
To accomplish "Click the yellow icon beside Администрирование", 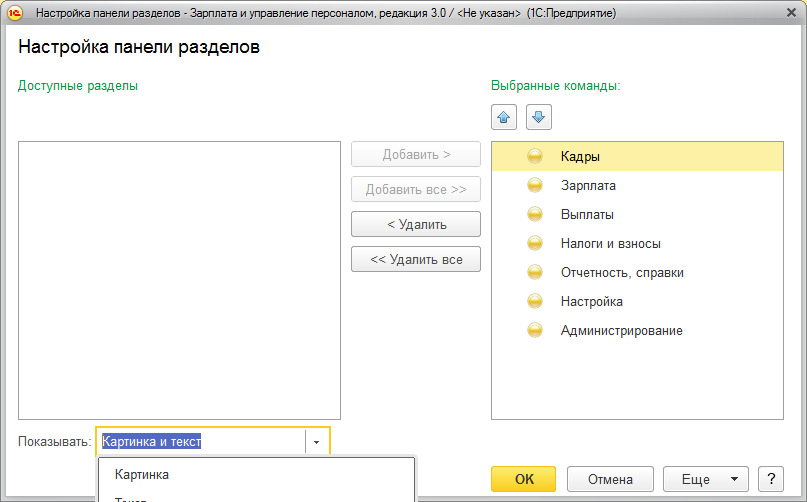I will coord(535,330).
